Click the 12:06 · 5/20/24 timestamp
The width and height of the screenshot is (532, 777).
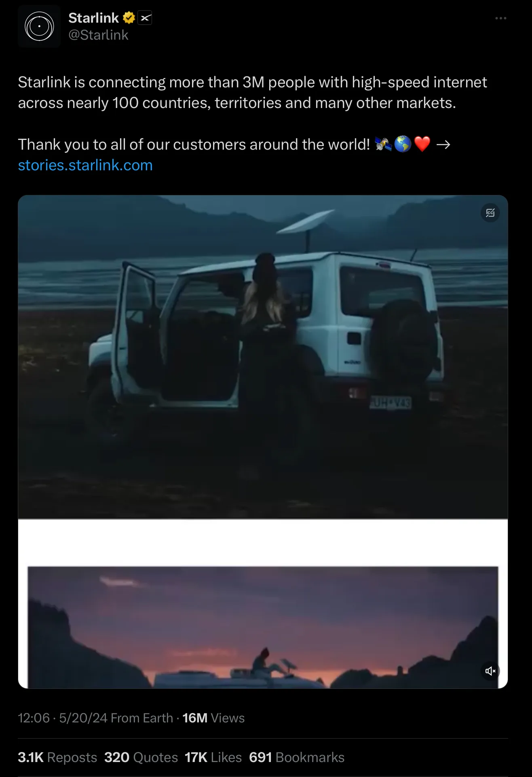(x=63, y=718)
